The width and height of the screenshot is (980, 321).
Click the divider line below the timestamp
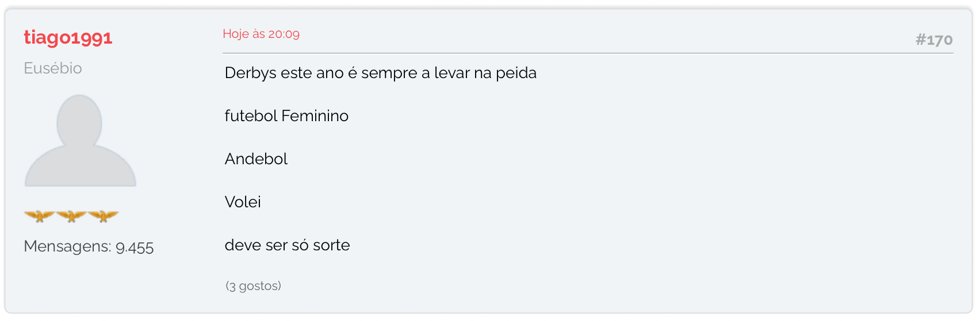tap(588, 53)
